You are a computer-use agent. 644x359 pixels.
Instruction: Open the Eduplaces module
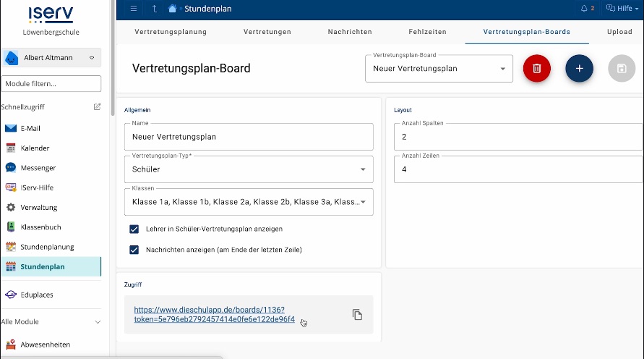point(51,295)
